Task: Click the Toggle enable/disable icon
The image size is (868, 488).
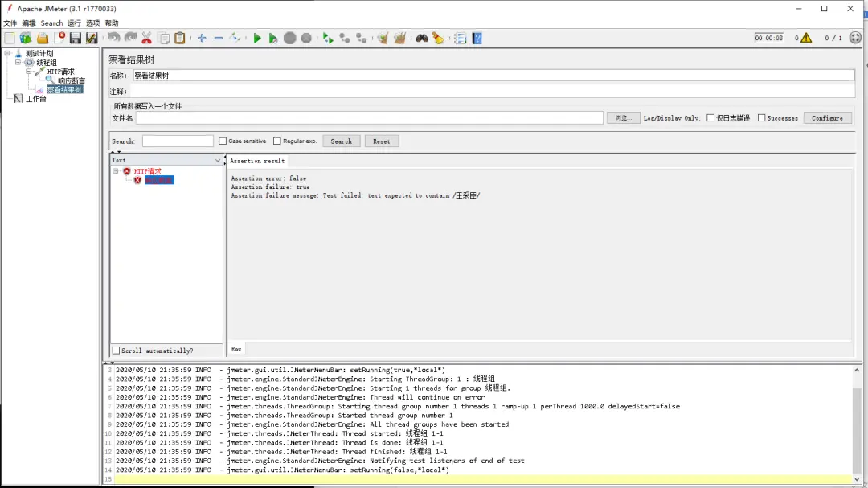Action: pos(235,39)
